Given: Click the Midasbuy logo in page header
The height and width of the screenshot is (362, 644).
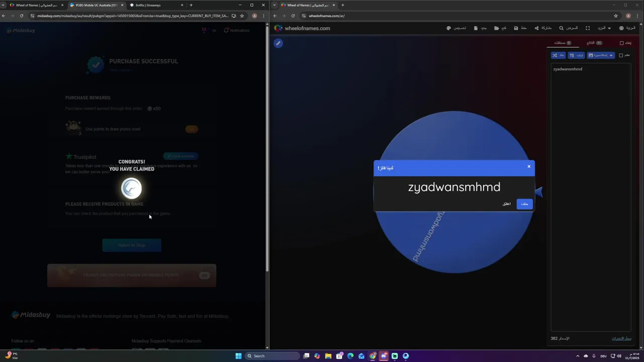Looking at the screenshot, I should coord(21,30).
